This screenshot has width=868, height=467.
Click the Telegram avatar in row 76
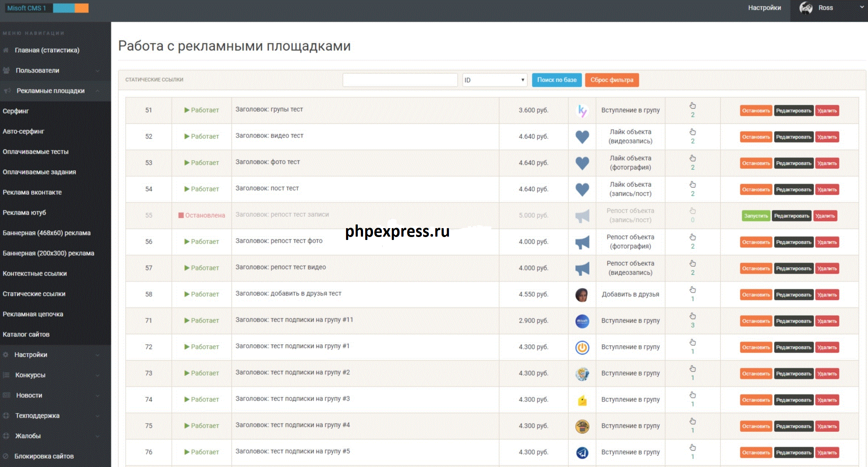tap(582, 453)
